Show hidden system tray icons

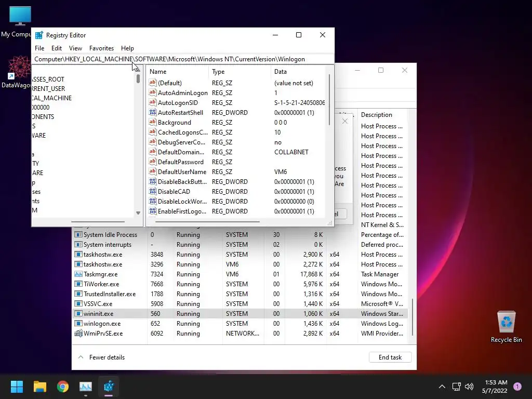(x=442, y=387)
